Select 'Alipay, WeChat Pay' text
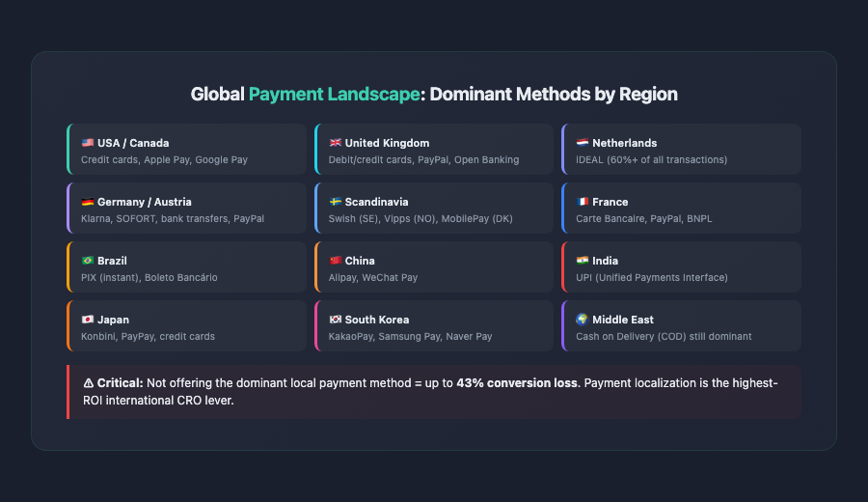 [373, 277]
